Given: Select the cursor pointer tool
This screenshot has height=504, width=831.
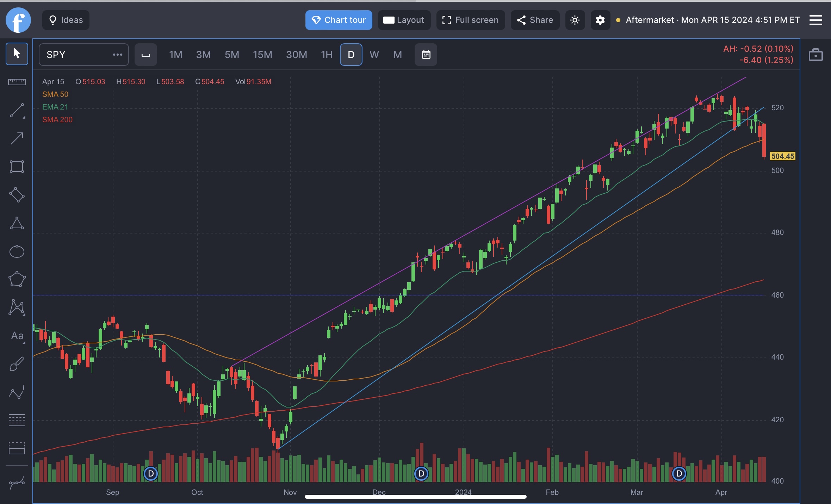Looking at the screenshot, I should pyautogui.click(x=17, y=54).
